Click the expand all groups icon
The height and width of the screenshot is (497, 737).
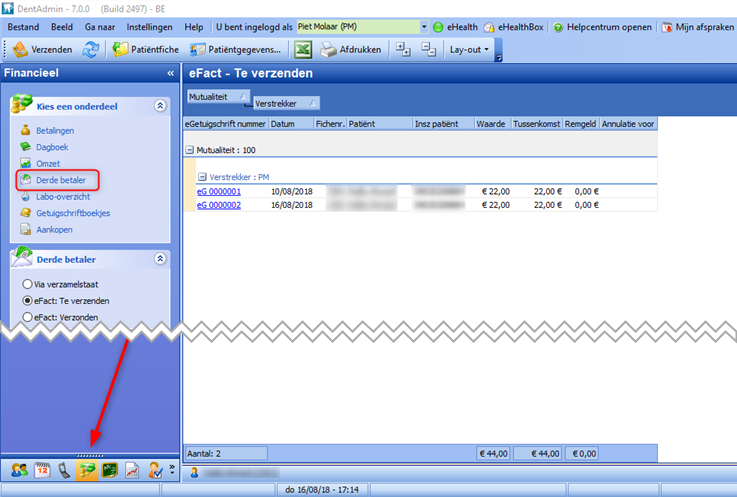403,49
